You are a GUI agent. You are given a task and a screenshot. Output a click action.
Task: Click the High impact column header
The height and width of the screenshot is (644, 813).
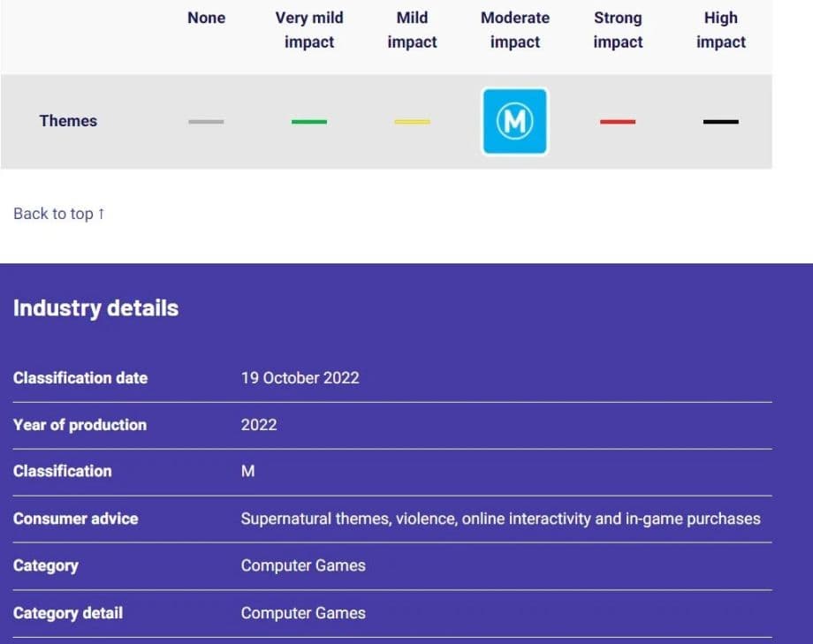pos(721,30)
